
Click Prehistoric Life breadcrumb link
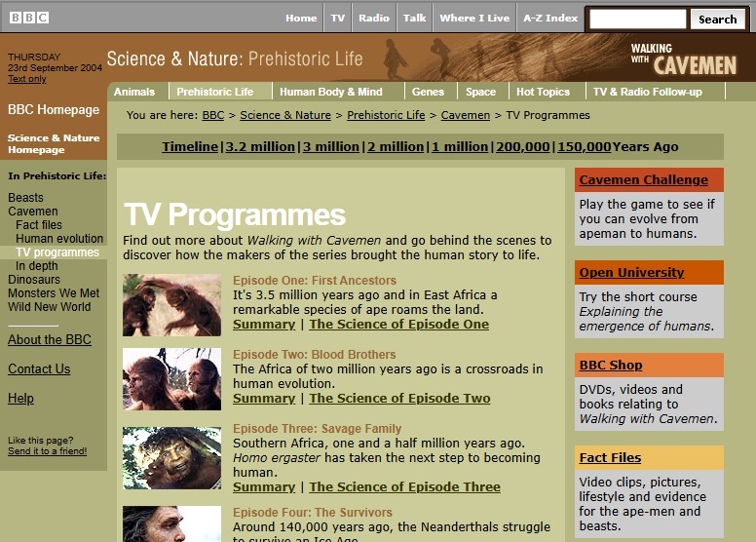pos(386,115)
